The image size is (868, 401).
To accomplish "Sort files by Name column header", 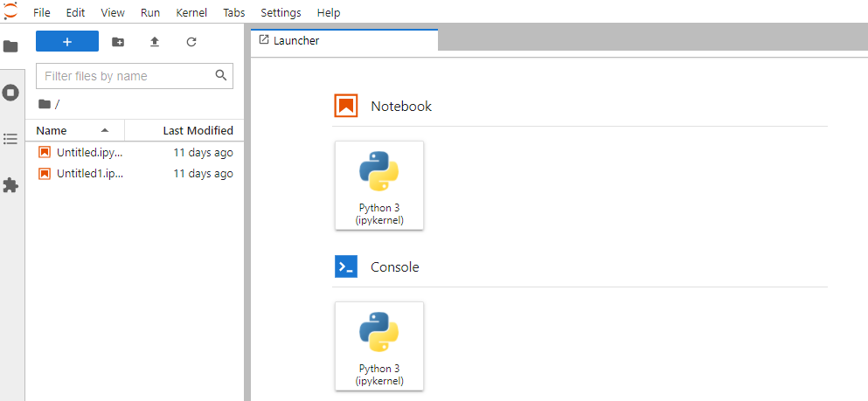I will tap(74, 130).
